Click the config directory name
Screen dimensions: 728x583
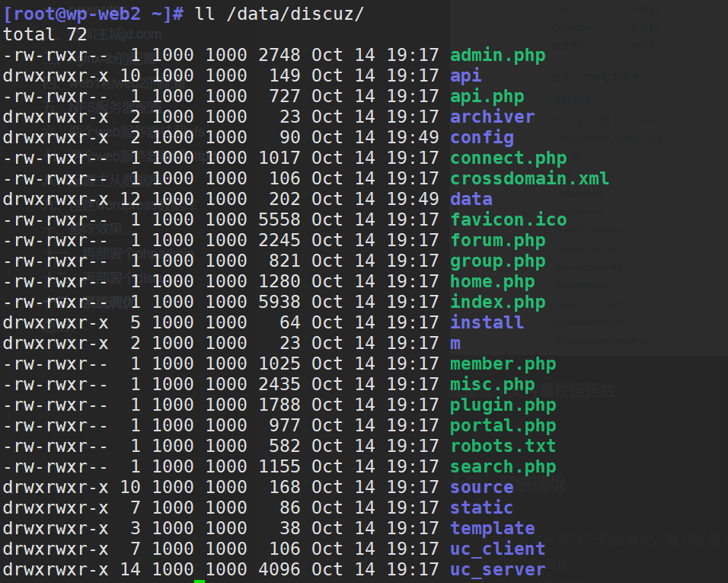coord(482,138)
